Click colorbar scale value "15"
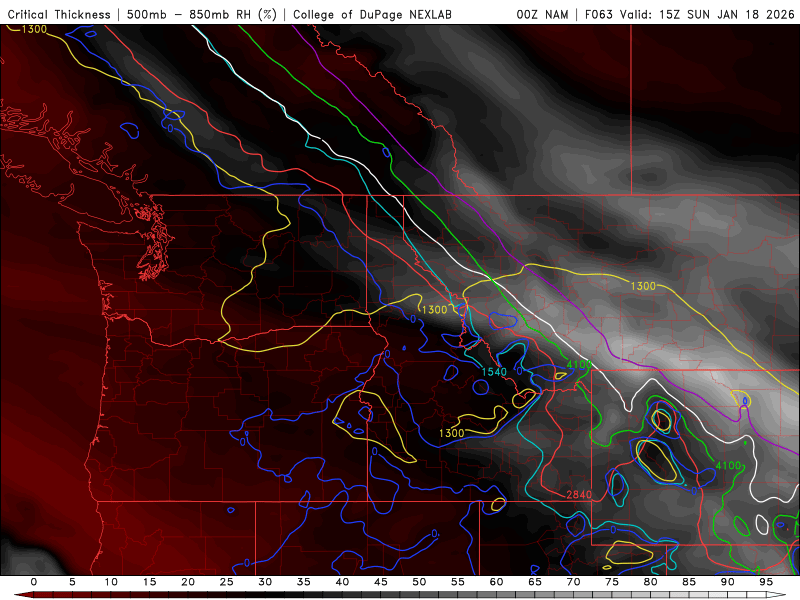 [x=149, y=582]
